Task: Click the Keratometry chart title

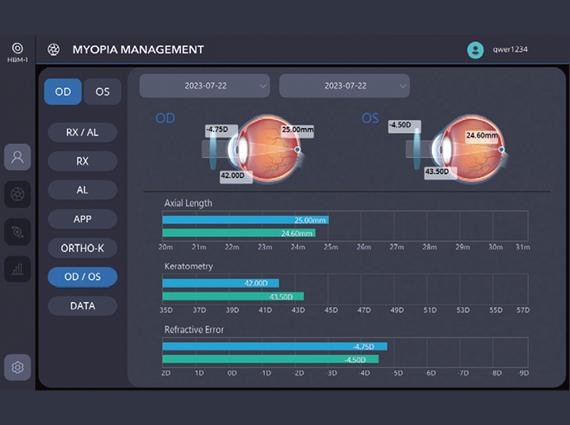Action: (x=188, y=266)
